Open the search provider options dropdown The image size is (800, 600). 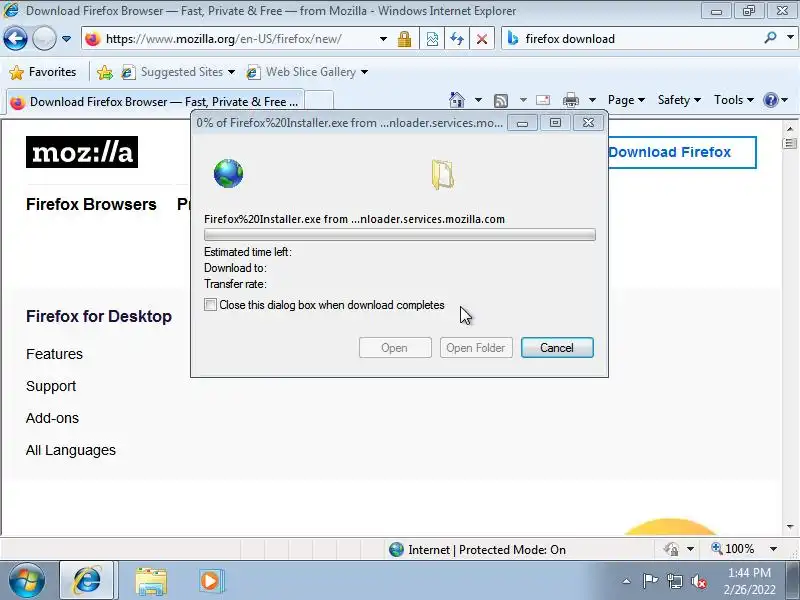(790, 38)
